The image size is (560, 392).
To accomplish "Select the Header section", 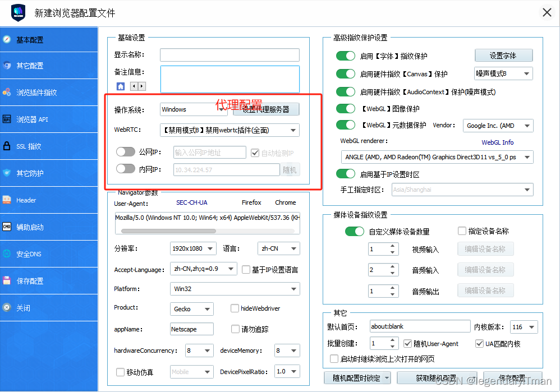I will coord(49,200).
